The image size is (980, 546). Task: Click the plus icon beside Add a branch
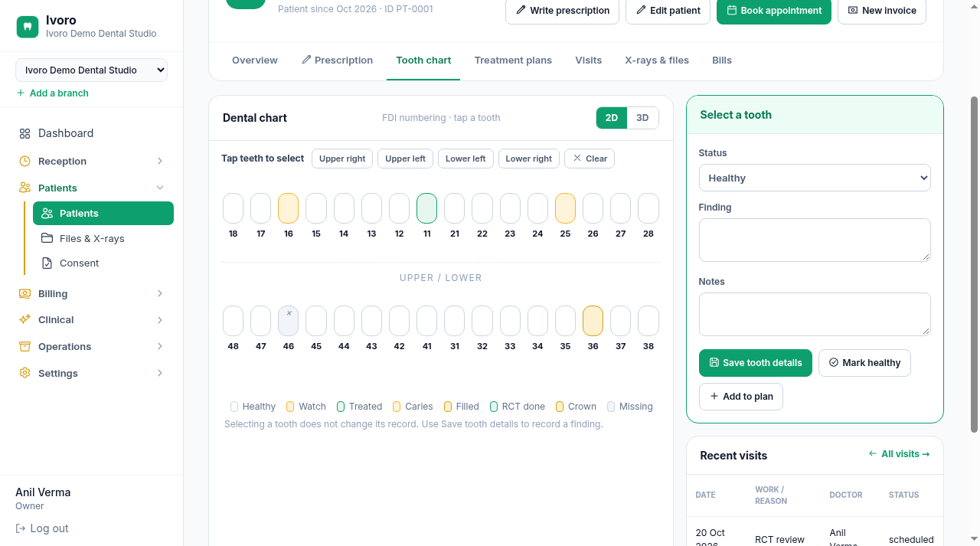click(21, 93)
